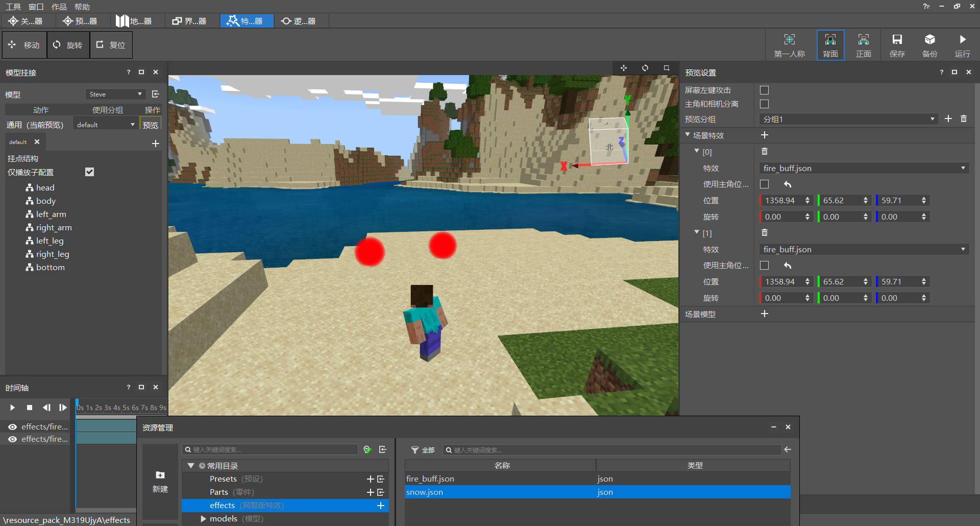The image size is (980, 526).
Task: Open the 窗口 menu
Action: 36,7
